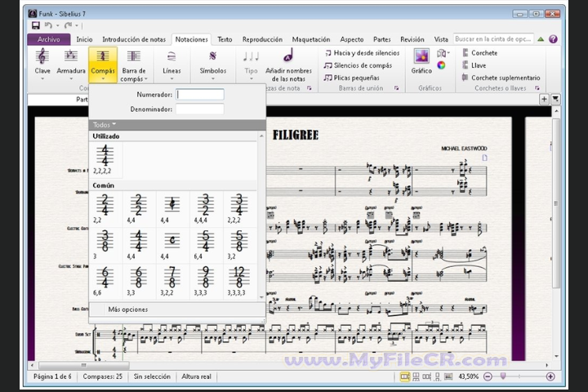
Task: Click the zoom in plus button
Action: tap(550, 376)
